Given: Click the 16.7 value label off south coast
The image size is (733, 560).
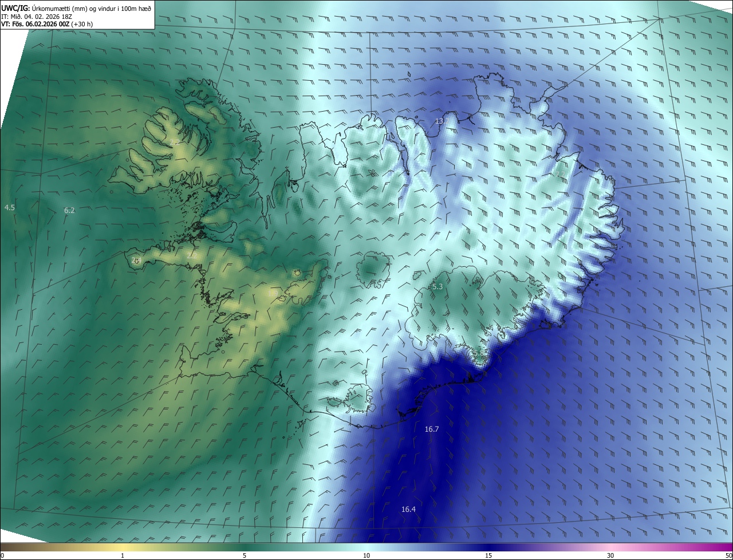Looking at the screenshot, I should [x=432, y=429].
